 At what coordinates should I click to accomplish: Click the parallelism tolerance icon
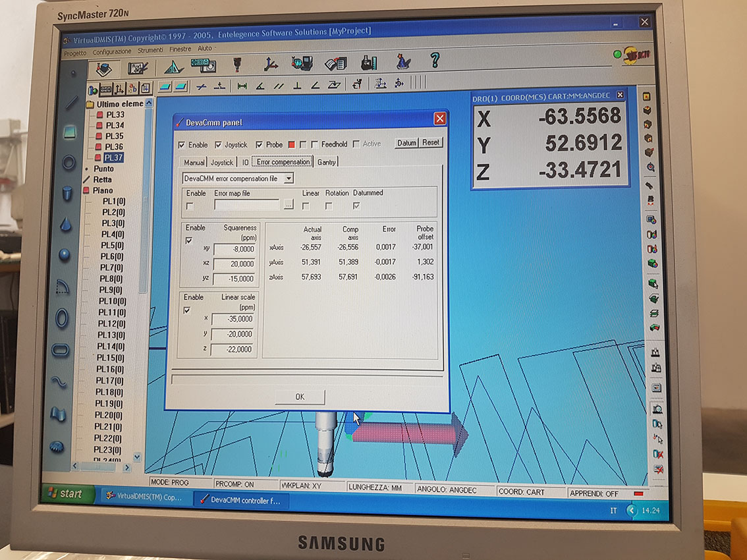coord(279,86)
